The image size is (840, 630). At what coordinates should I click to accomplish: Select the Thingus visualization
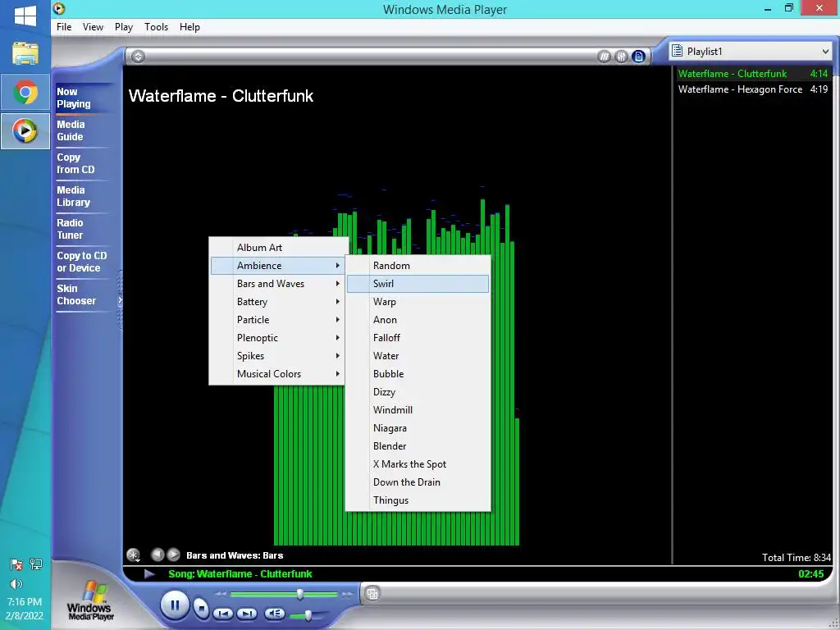(x=418, y=500)
